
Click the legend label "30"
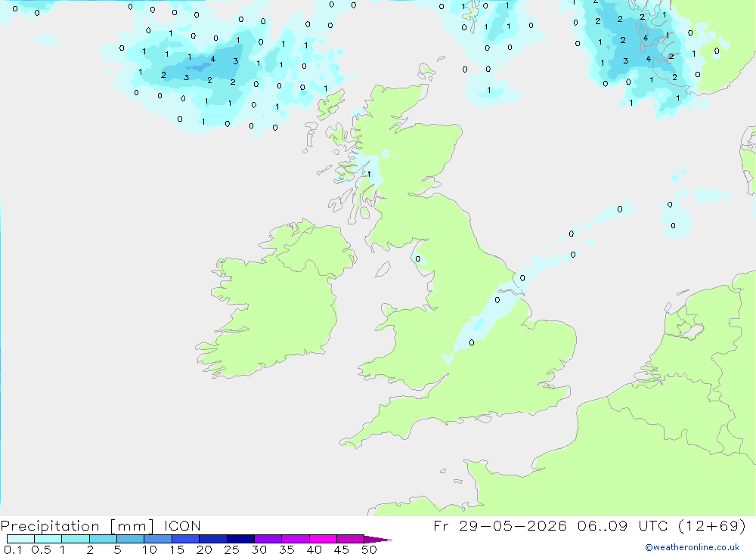(259, 549)
